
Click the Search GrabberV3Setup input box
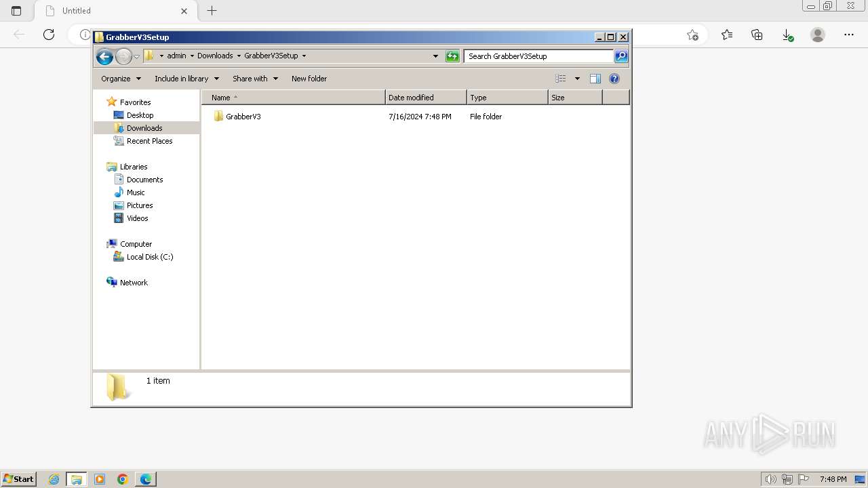coord(539,56)
